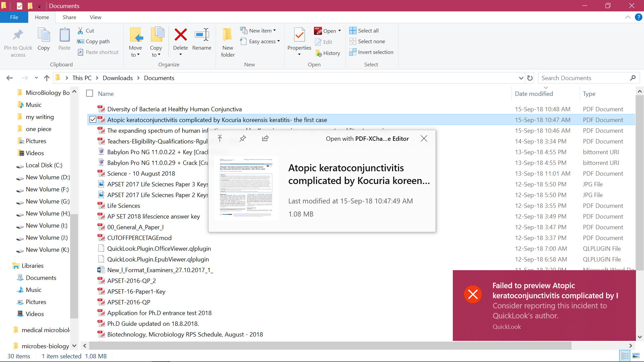
Task: Switch to the View tab
Action: (95, 17)
